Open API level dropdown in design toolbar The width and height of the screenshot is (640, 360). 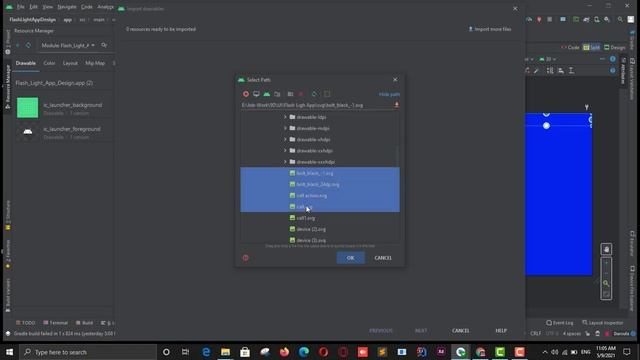coord(547,59)
